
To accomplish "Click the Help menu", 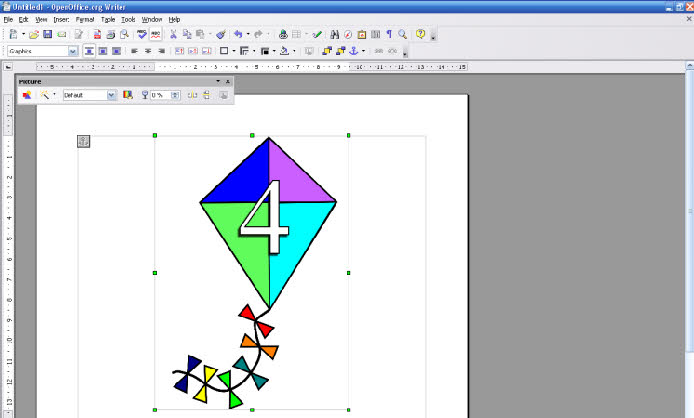I will (174, 19).
